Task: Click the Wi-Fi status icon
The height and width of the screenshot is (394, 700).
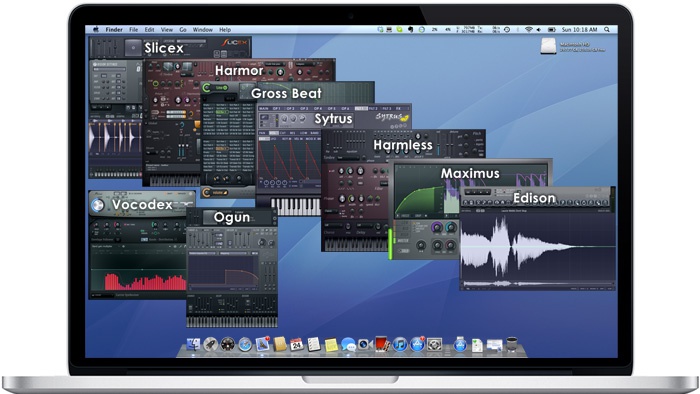Action: tap(529, 29)
